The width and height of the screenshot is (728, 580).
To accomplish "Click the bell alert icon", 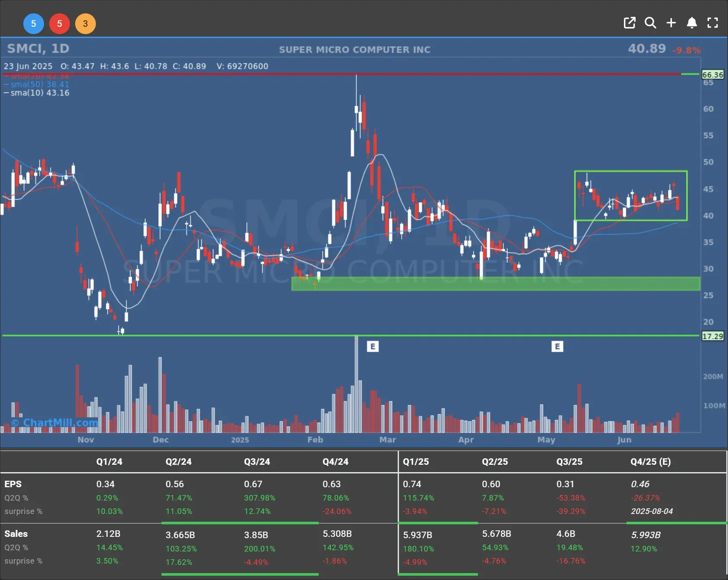I will (x=692, y=23).
